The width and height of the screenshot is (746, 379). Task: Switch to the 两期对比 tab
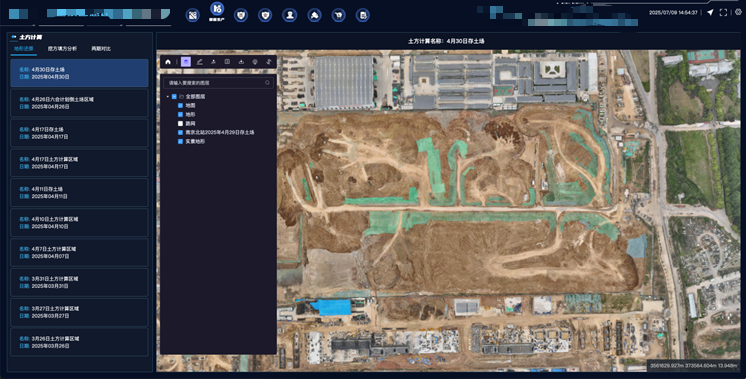(101, 49)
